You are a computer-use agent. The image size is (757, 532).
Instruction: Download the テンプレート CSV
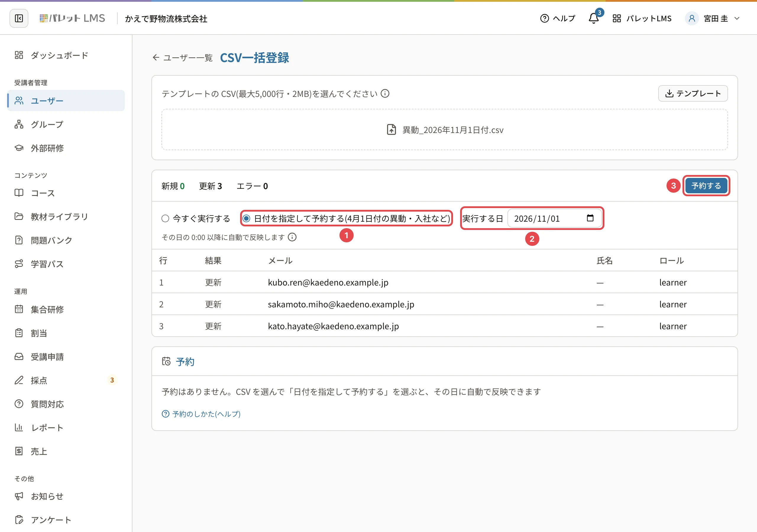pos(693,94)
